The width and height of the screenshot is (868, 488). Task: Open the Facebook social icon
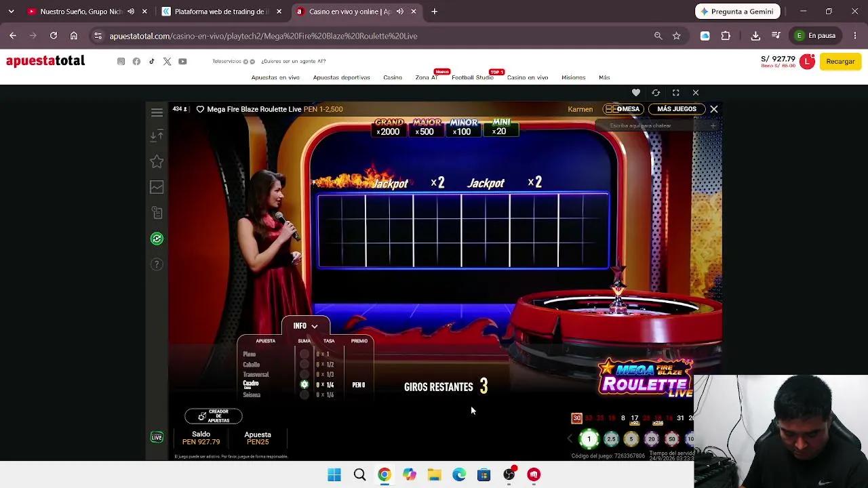point(136,61)
